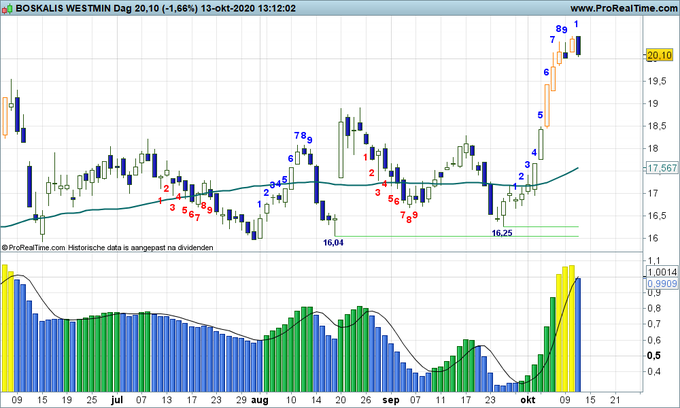680x408 pixels.
Task: Click the 0,4 indicator axis label
Action: (654, 372)
